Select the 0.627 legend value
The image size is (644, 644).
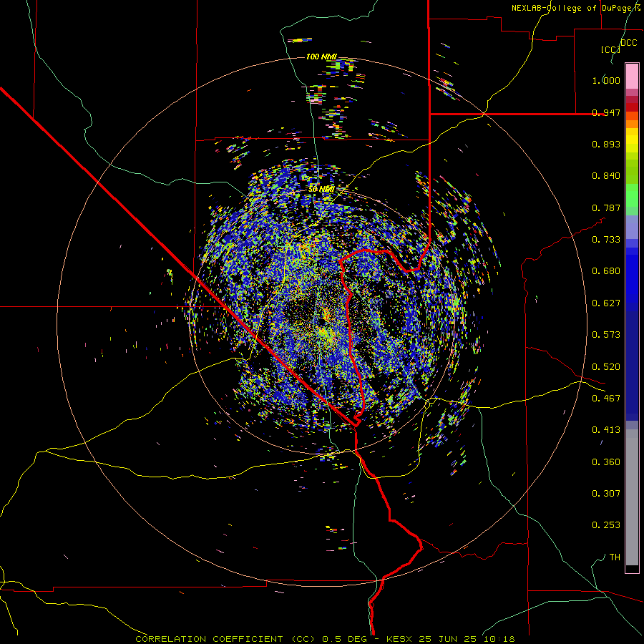[606, 303]
